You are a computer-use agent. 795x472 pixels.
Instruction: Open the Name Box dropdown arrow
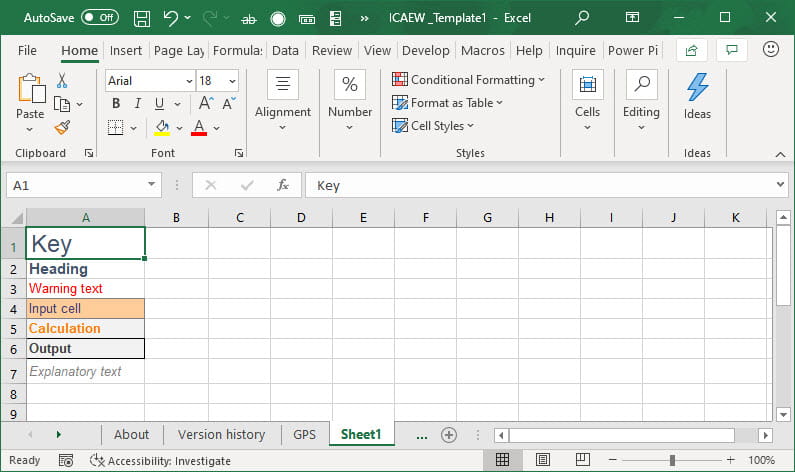tap(152, 185)
